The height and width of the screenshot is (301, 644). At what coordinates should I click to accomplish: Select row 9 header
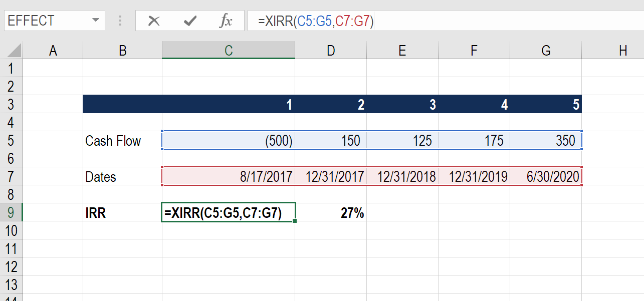[x=11, y=212]
